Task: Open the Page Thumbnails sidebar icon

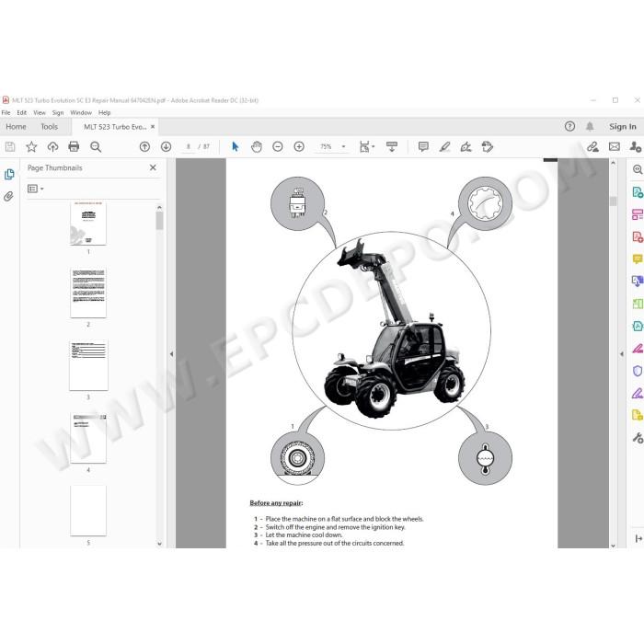Action: [9, 174]
